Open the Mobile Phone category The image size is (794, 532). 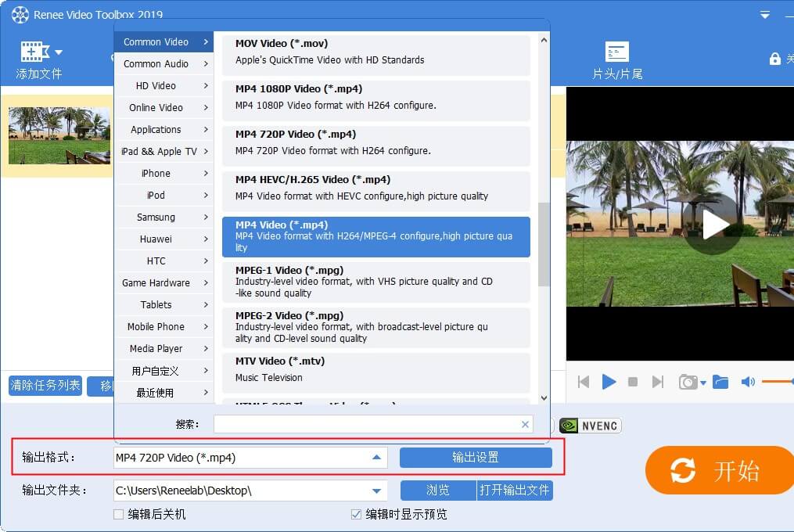tap(164, 326)
